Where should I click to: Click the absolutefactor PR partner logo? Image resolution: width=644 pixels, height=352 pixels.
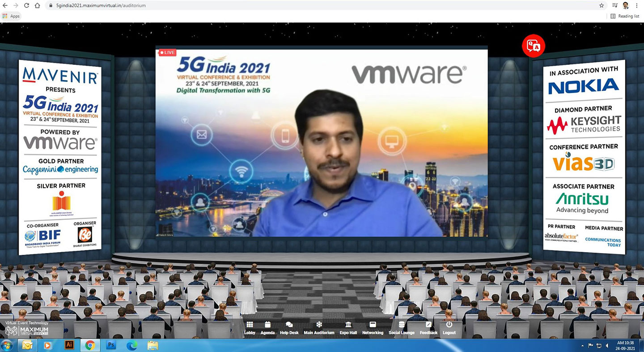point(561,236)
